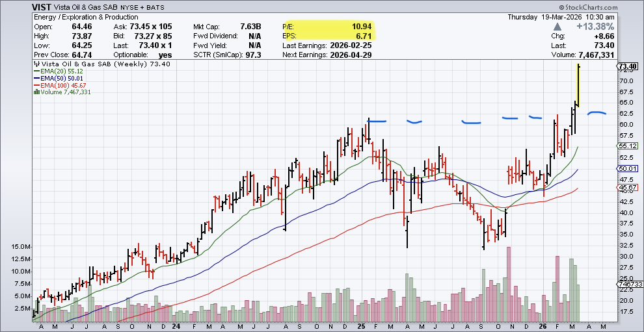Viewport: 644px width, 332px height.
Task: Click the High value 73.87
Action: pos(82,36)
